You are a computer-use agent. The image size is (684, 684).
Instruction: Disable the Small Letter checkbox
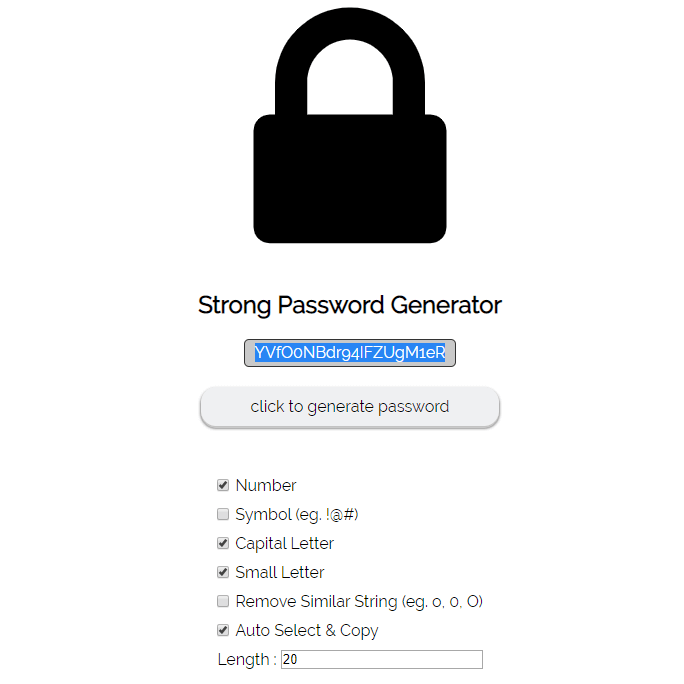click(223, 573)
